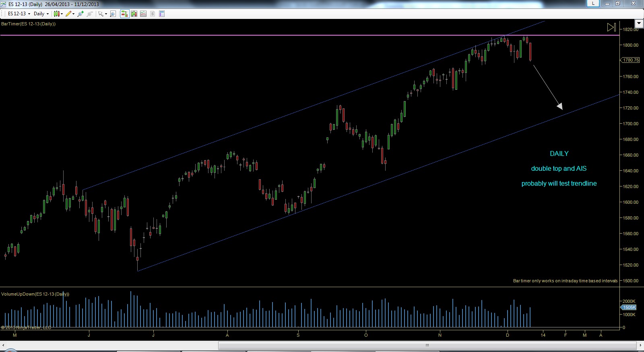Click the D month label on time axis
Screen dimensions: 644x352
pos(508,335)
